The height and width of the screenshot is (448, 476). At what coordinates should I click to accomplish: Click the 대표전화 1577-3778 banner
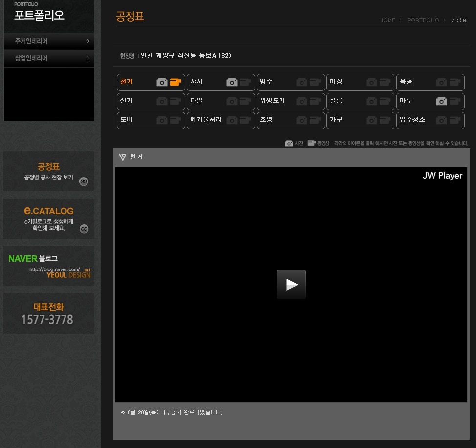click(x=49, y=314)
